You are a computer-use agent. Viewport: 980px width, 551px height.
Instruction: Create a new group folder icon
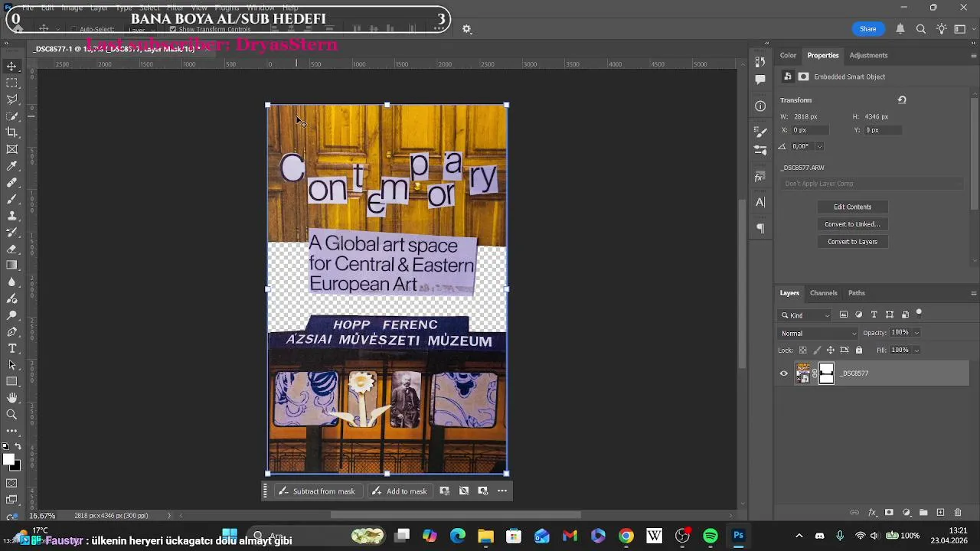click(923, 513)
